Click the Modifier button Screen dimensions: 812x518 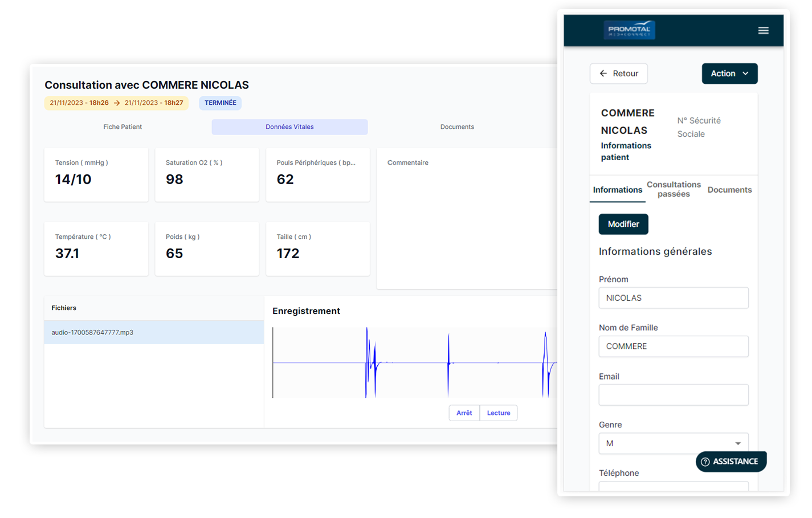click(623, 224)
